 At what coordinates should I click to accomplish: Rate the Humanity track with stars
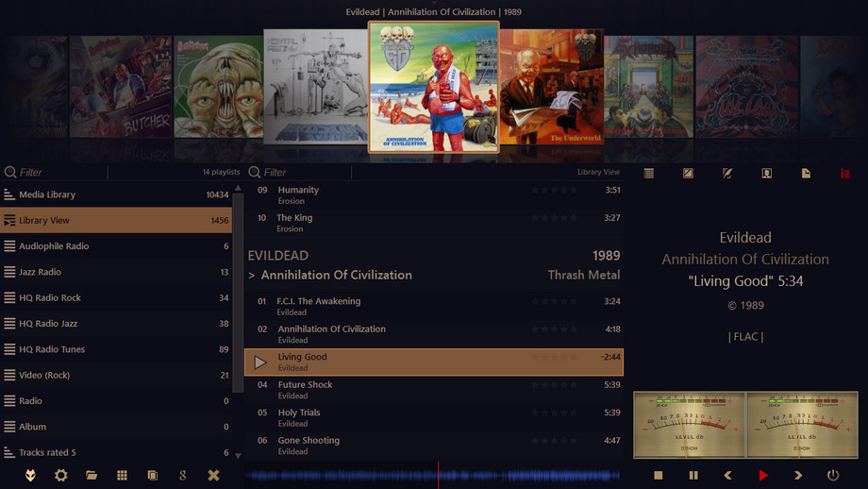554,190
